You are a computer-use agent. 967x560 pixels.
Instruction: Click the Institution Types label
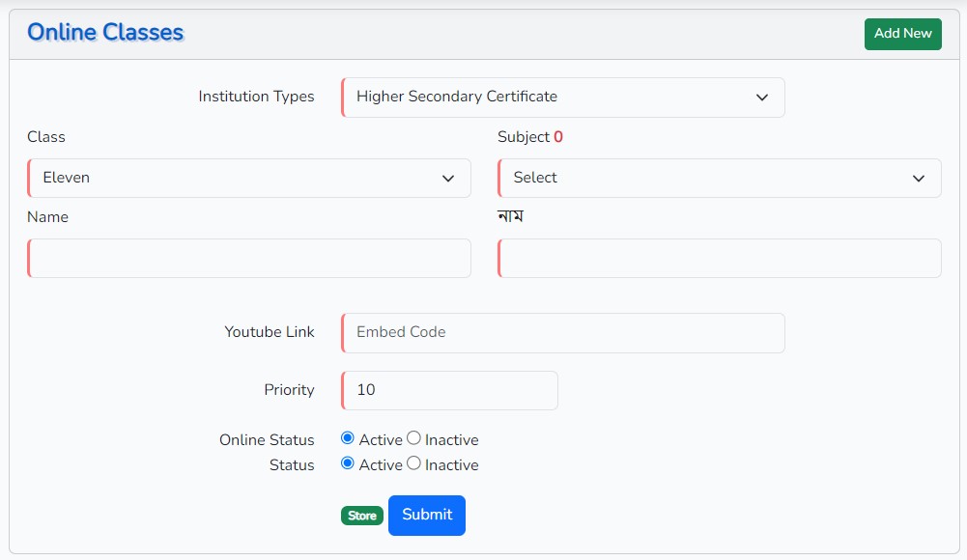256,97
